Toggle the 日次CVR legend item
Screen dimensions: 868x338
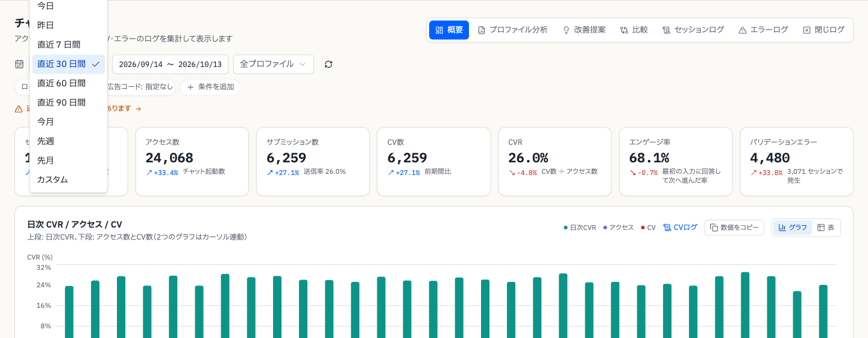coord(580,228)
